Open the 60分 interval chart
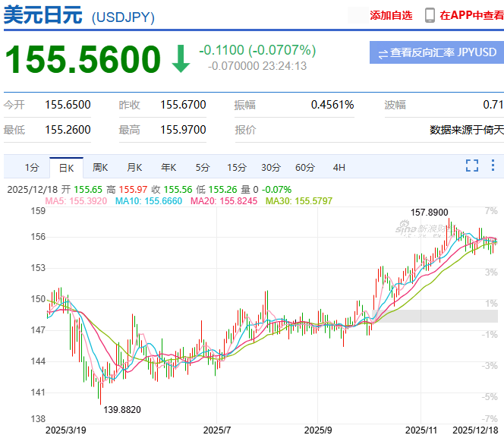This screenshot has width=504, height=435. pyautogui.click(x=305, y=167)
